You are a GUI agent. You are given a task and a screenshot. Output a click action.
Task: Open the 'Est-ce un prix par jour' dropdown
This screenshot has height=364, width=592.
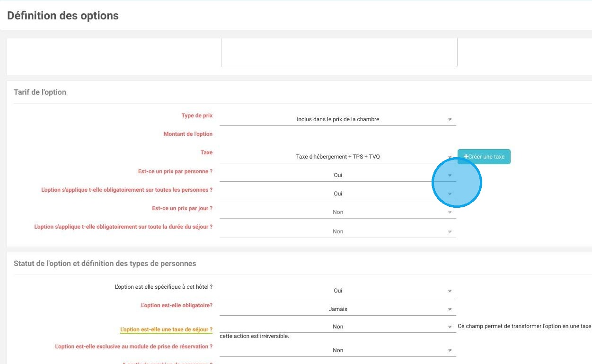click(337, 212)
